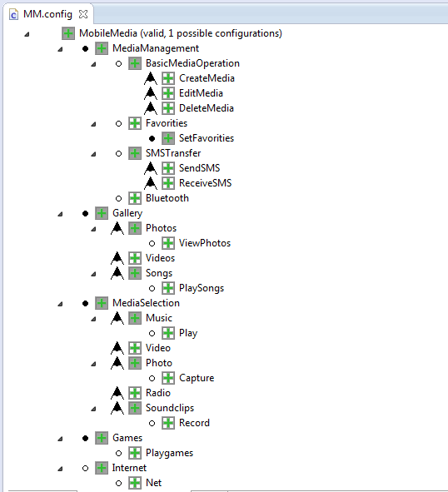The width and height of the screenshot is (448, 492).
Task: Collapse the Photos node arrow
Action: pyautogui.click(x=93, y=229)
